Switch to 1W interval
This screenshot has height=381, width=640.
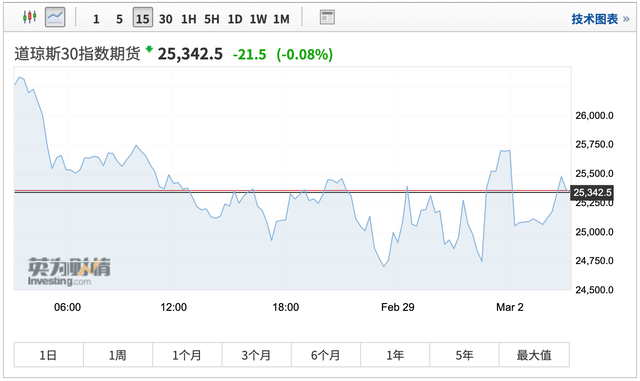tap(258, 19)
